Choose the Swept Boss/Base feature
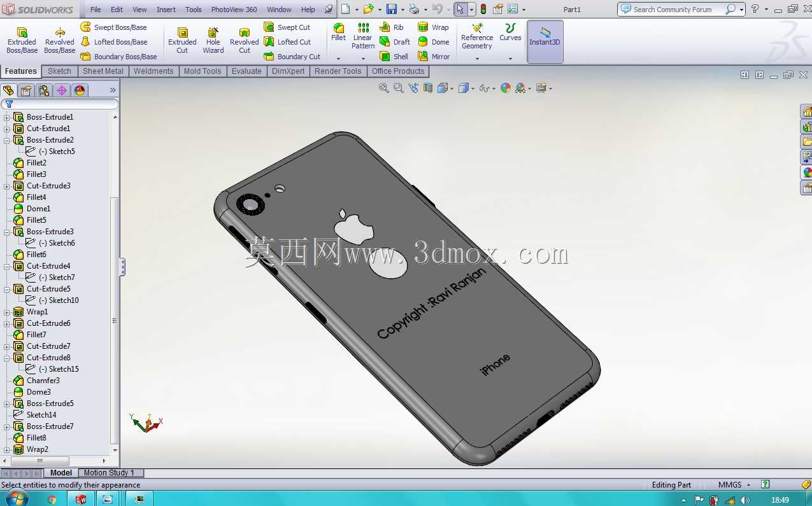Viewport: 812px width, 506px height. [113, 27]
